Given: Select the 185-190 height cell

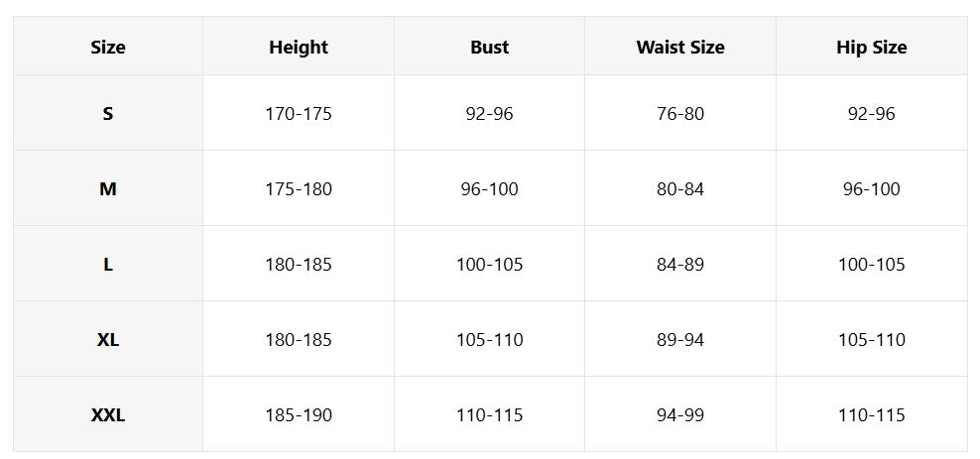Looking at the screenshot, I should (x=299, y=414).
